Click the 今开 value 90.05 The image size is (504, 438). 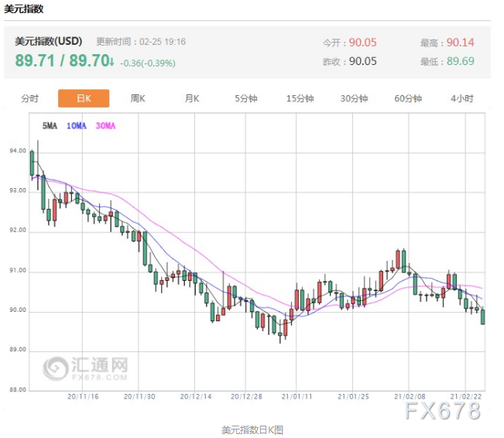point(362,43)
